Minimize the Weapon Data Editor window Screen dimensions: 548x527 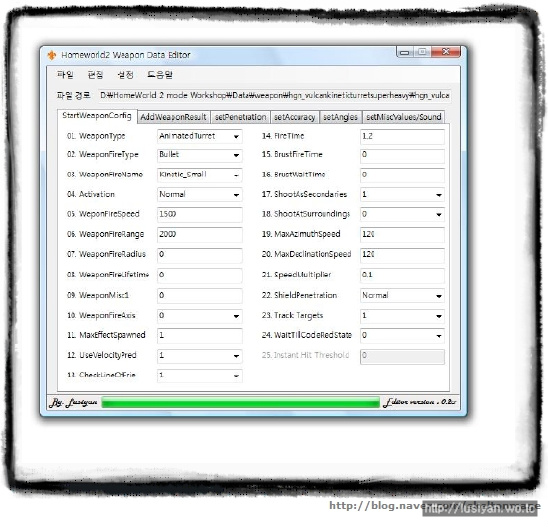click(405, 52)
